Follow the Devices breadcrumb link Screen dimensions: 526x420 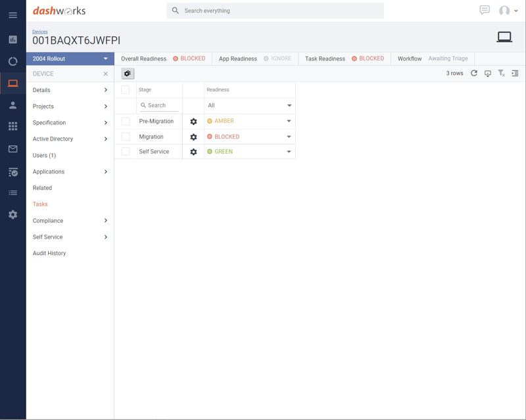pyautogui.click(x=40, y=32)
